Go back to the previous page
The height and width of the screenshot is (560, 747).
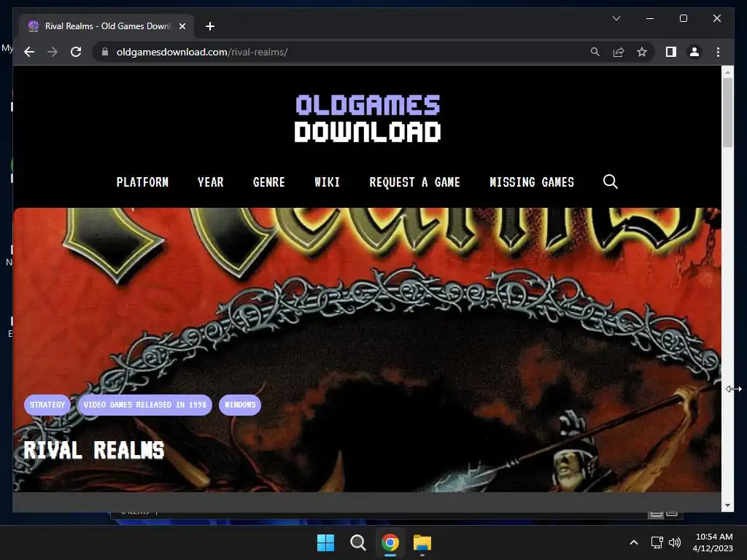point(29,52)
